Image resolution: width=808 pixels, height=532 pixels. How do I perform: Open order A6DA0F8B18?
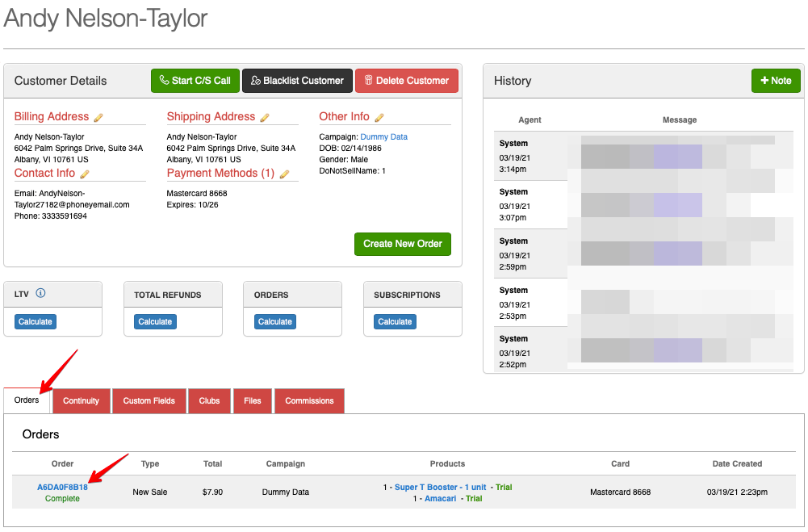(x=62, y=487)
